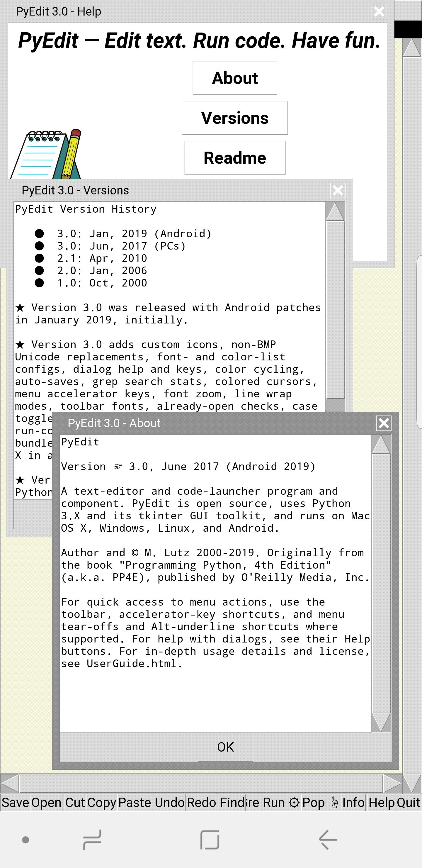Close the PyEdit Versions window
422x868 pixels.
pos(338,190)
